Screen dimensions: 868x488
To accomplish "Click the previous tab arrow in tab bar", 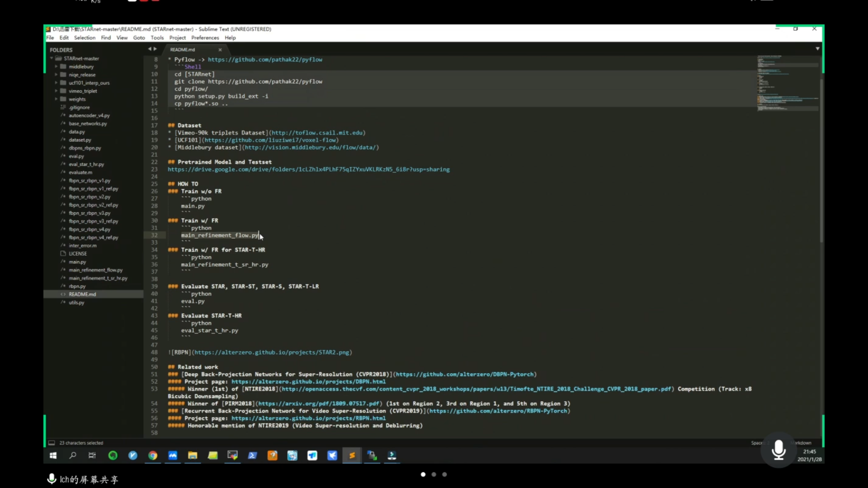I will 149,49.
